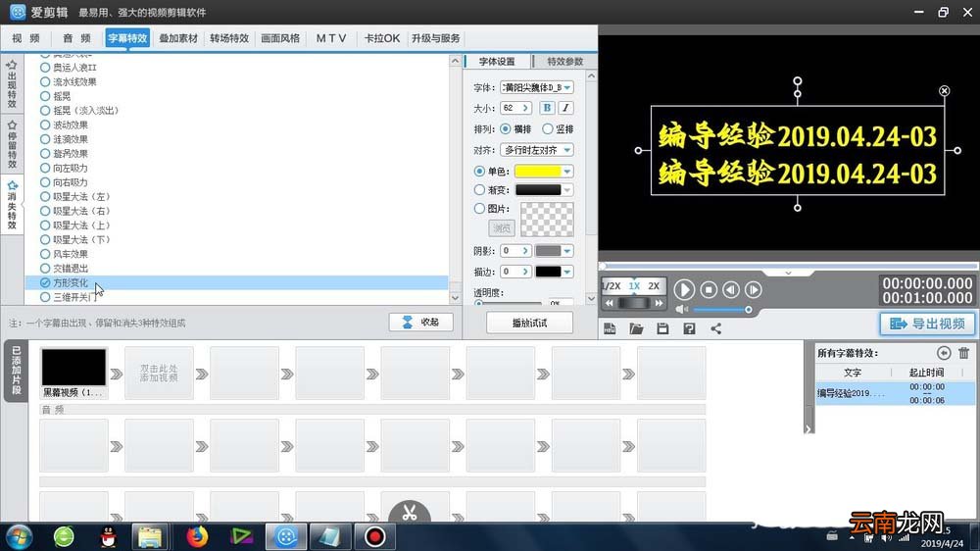The width and height of the screenshot is (980, 551).
Task: Click the red record app on taskbar
Action: tap(374, 536)
